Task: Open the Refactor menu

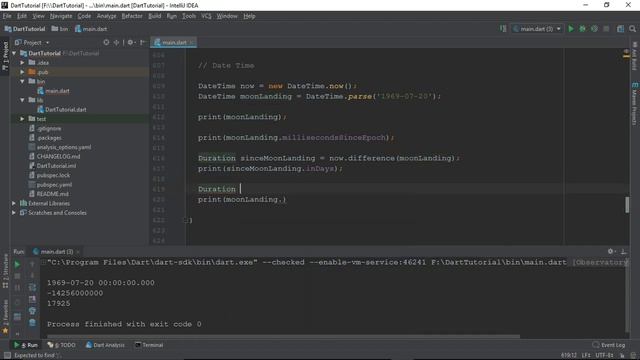Action: click(132, 16)
